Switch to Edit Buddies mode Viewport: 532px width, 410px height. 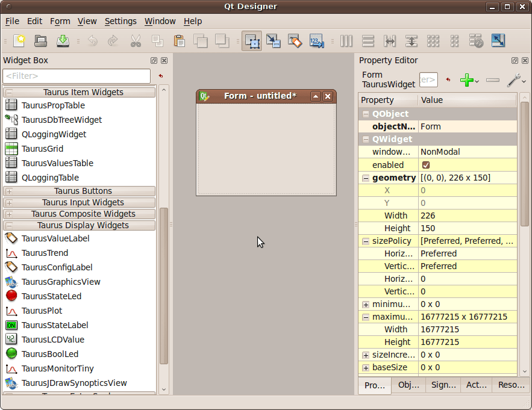(x=295, y=40)
